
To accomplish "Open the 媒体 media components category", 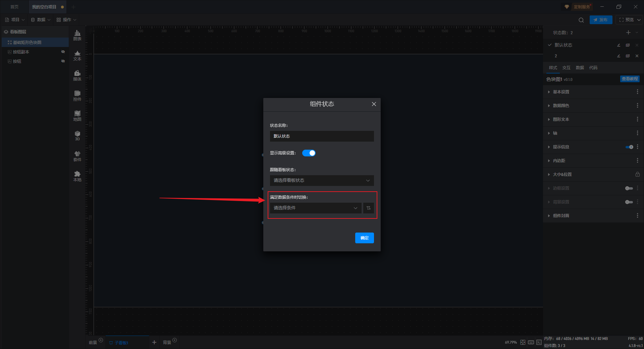I will 77,76.
